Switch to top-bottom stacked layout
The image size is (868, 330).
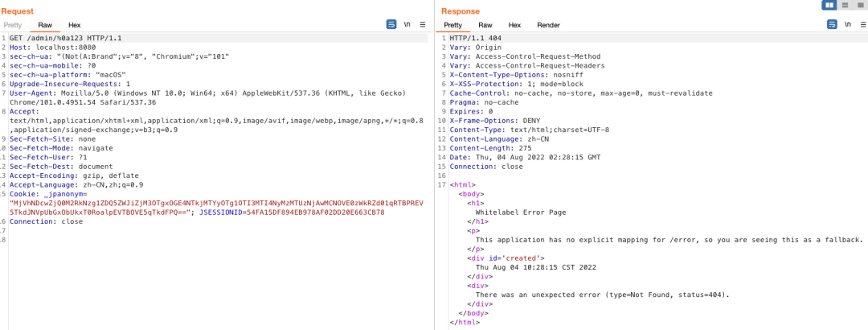(845, 5)
